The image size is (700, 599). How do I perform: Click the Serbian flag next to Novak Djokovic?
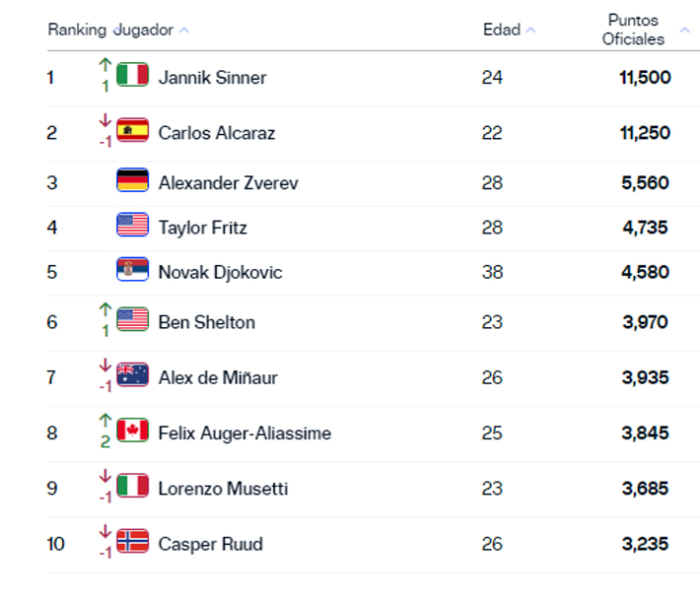tap(132, 270)
